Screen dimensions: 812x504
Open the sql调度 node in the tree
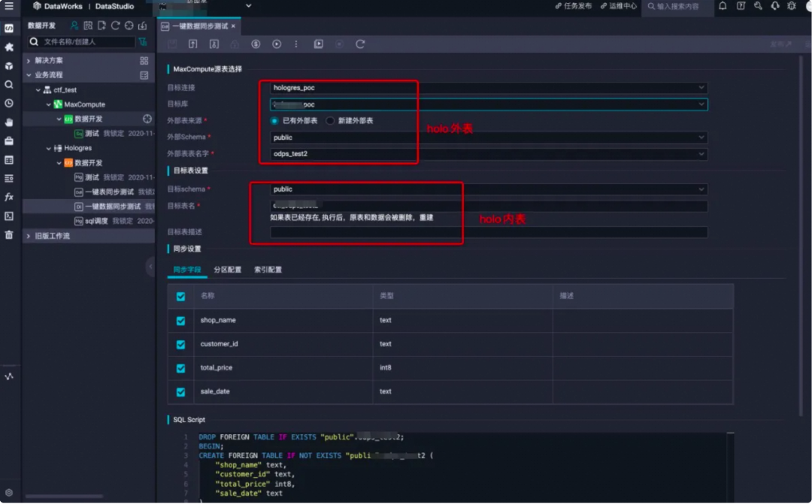point(96,221)
